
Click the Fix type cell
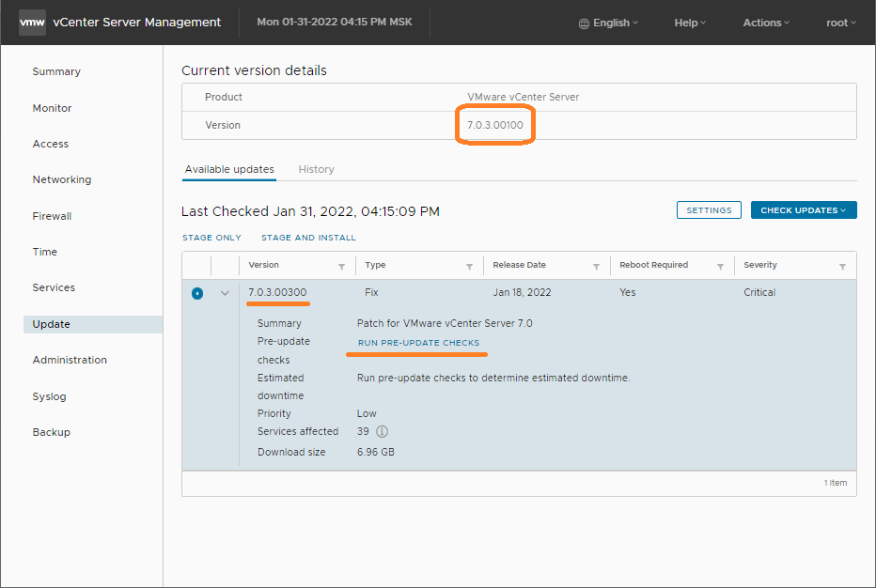pyautogui.click(x=371, y=292)
